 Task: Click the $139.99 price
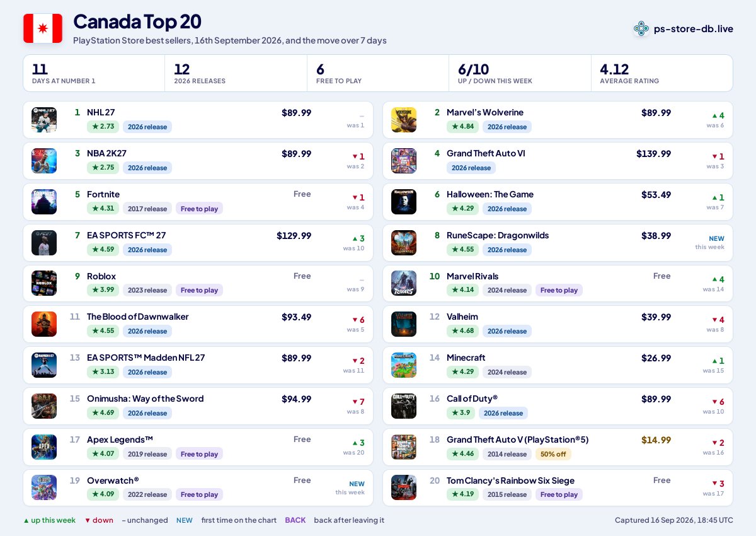(x=653, y=153)
